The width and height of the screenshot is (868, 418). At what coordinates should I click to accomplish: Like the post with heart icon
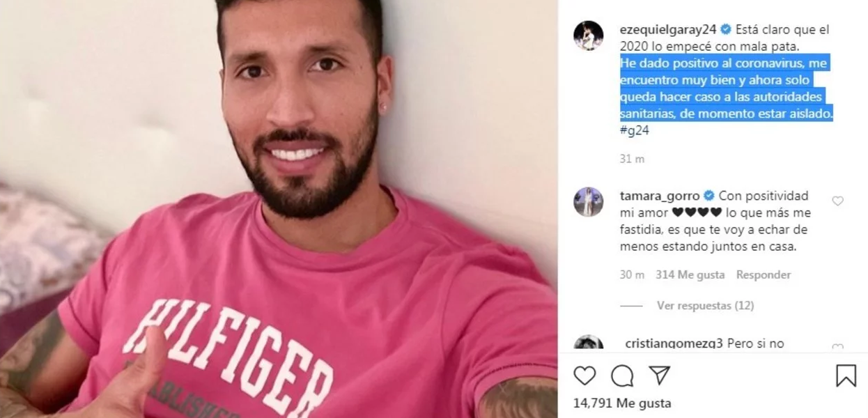coord(584,376)
